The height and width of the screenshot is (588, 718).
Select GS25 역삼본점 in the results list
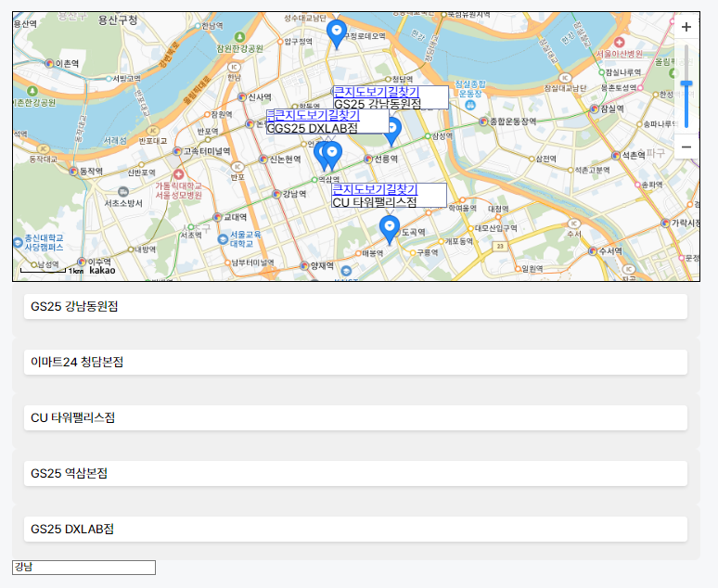[x=356, y=474]
